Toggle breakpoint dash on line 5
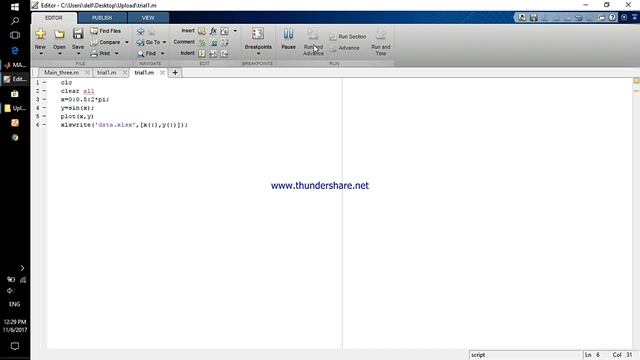640x360 pixels. click(44, 116)
